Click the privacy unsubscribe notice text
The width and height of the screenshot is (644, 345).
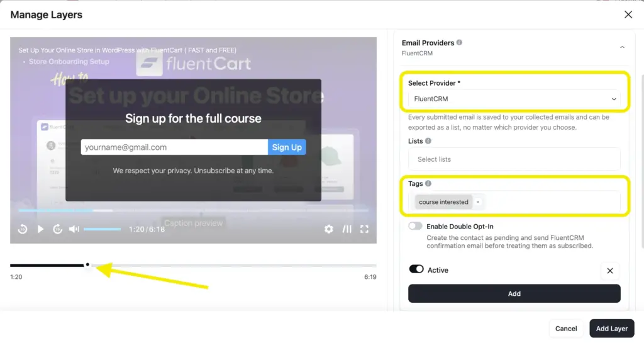(193, 171)
